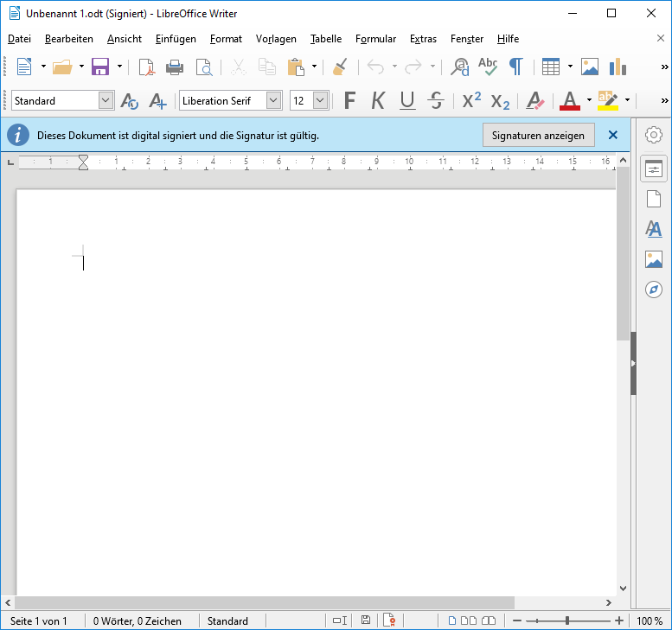Open Paste options dropdown arrow
Image resolution: width=672 pixels, height=630 pixels.
point(314,67)
